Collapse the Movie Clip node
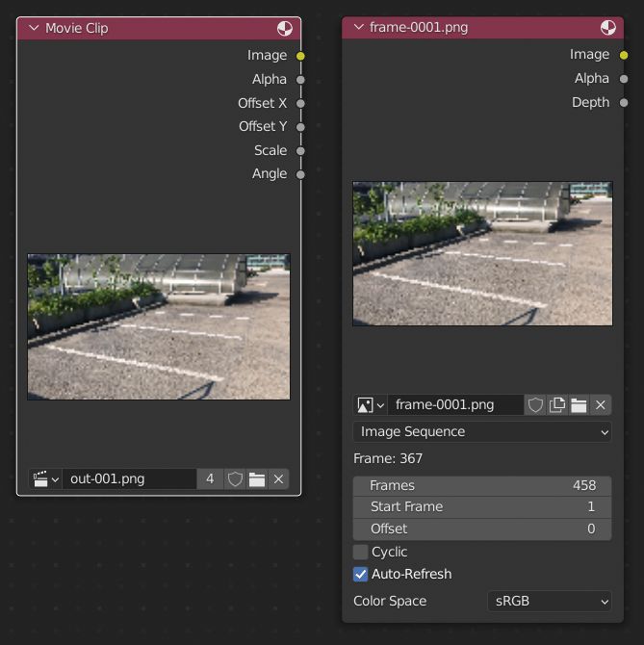The height and width of the screenshot is (645, 644). pos(34,28)
